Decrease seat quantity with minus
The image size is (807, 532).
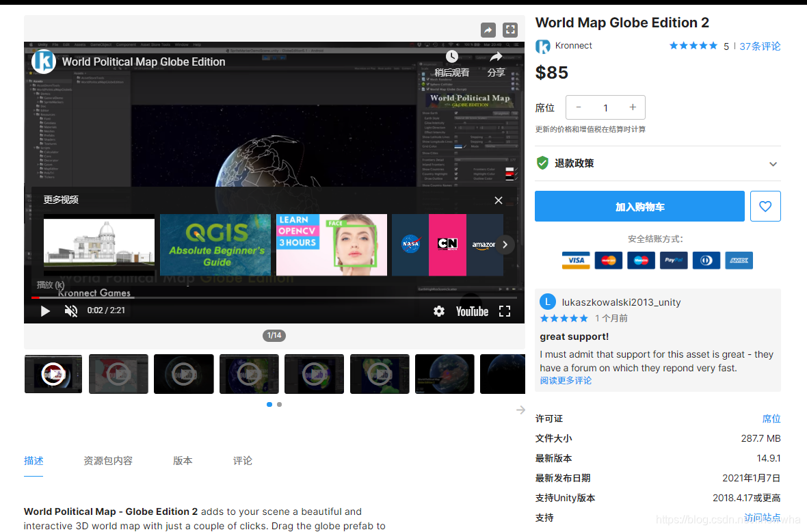tap(579, 107)
